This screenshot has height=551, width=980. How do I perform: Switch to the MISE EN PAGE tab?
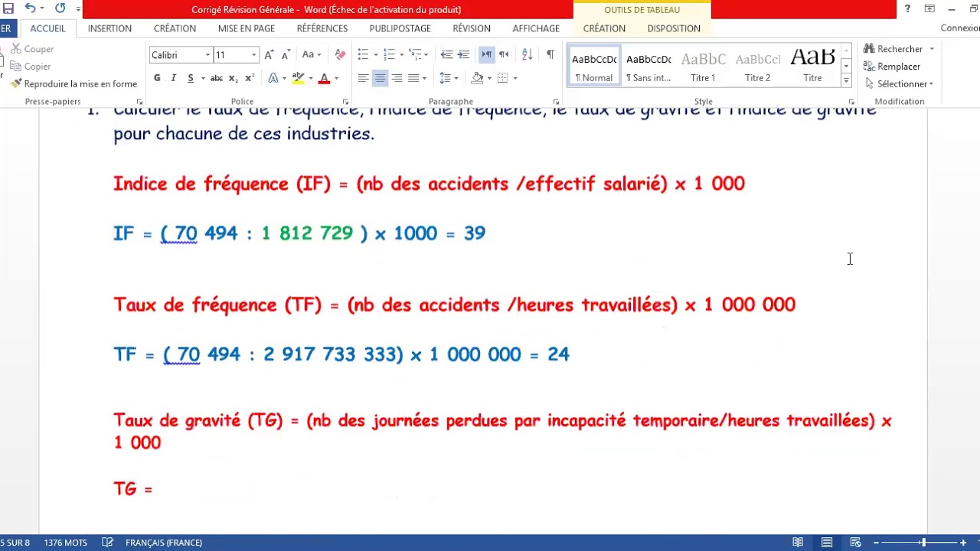(247, 28)
